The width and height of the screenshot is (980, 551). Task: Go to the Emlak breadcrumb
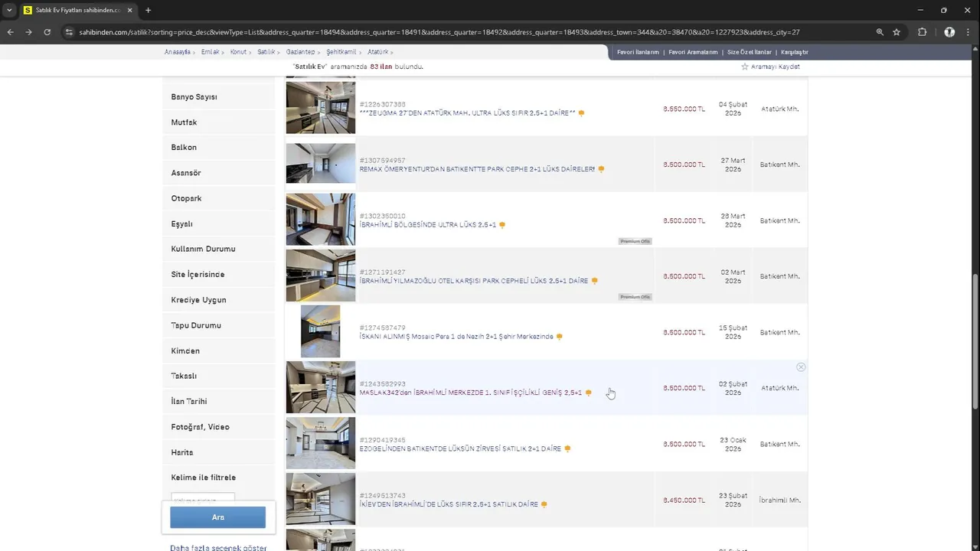coord(210,52)
